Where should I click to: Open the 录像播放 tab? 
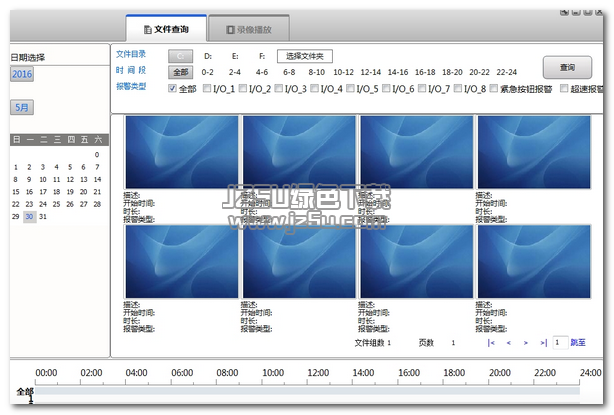[x=249, y=29]
